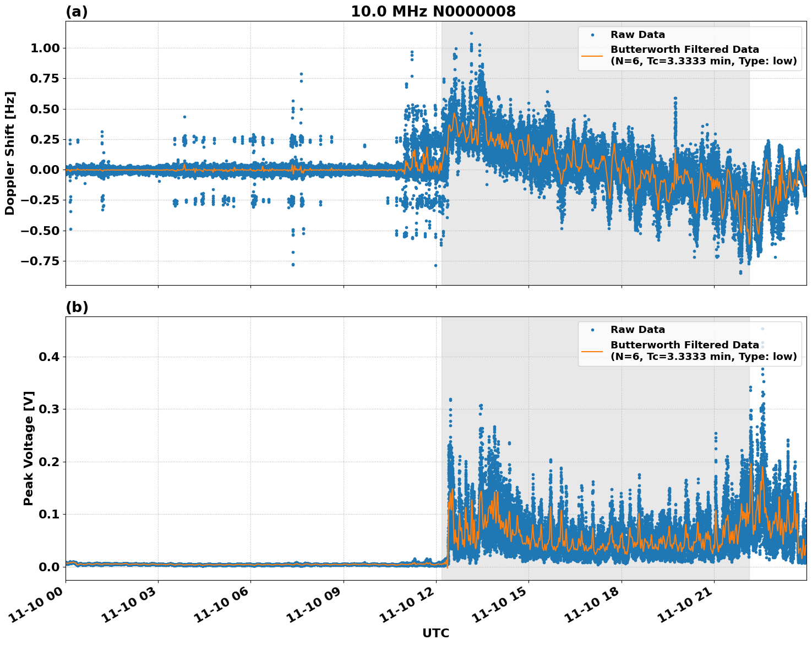Select the "Doppler Shift [Hz]" y-axis label
This screenshot has height=645, width=812.
(x=10, y=153)
